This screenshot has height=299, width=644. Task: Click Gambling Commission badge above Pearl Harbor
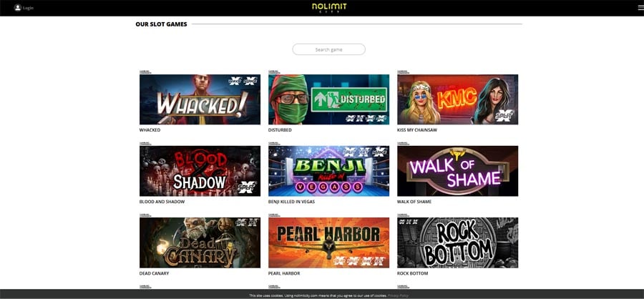click(274, 215)
